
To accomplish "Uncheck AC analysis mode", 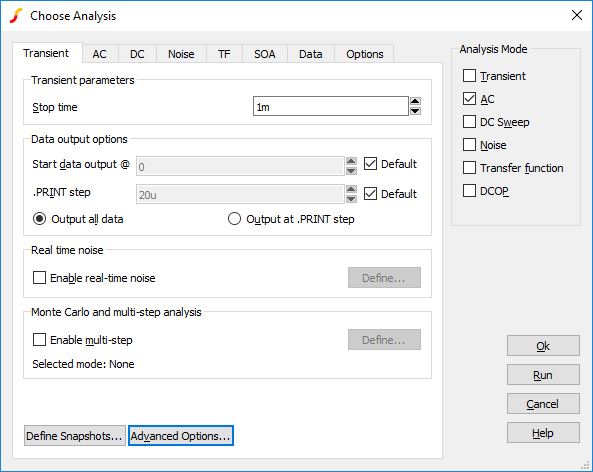I will tap(469, 99).
